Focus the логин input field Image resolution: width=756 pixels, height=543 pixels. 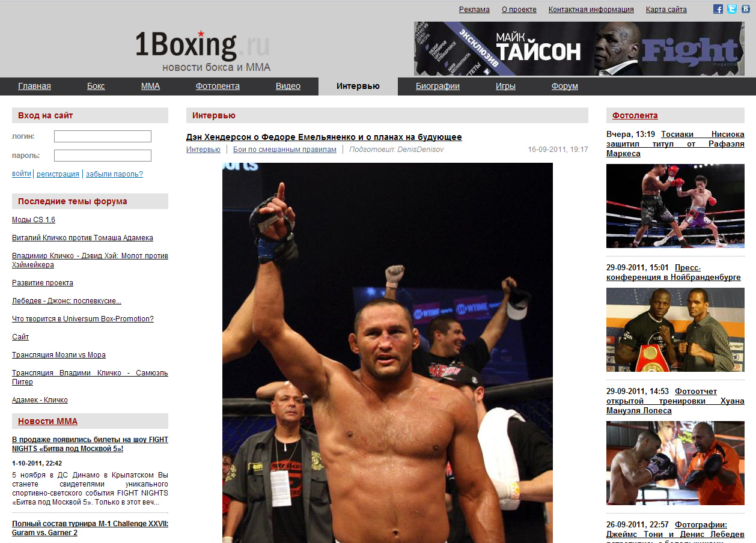point(103,136)
